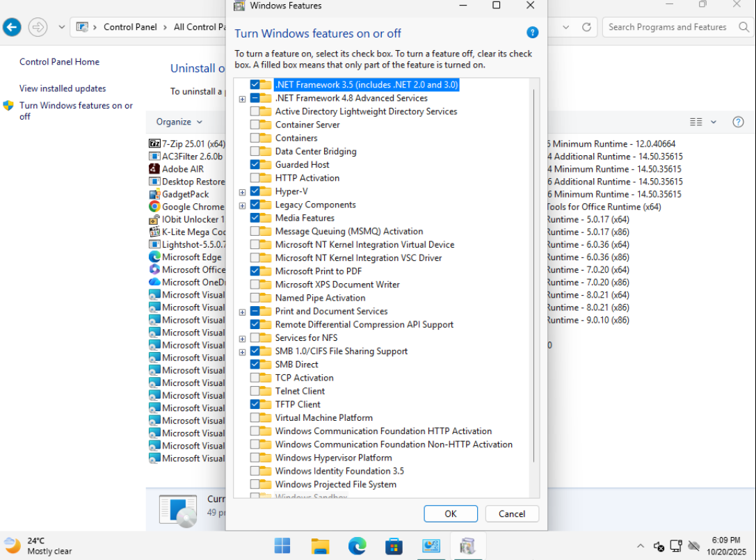This screenshot has width=756, height=560.
Task: Open the Organize dropdown menu
Action: (179, 122)
